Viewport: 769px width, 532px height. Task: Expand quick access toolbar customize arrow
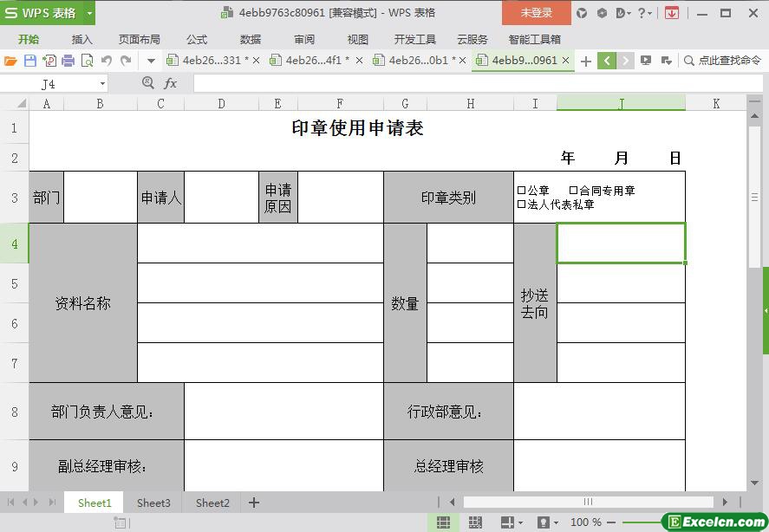tap(151, 61)
